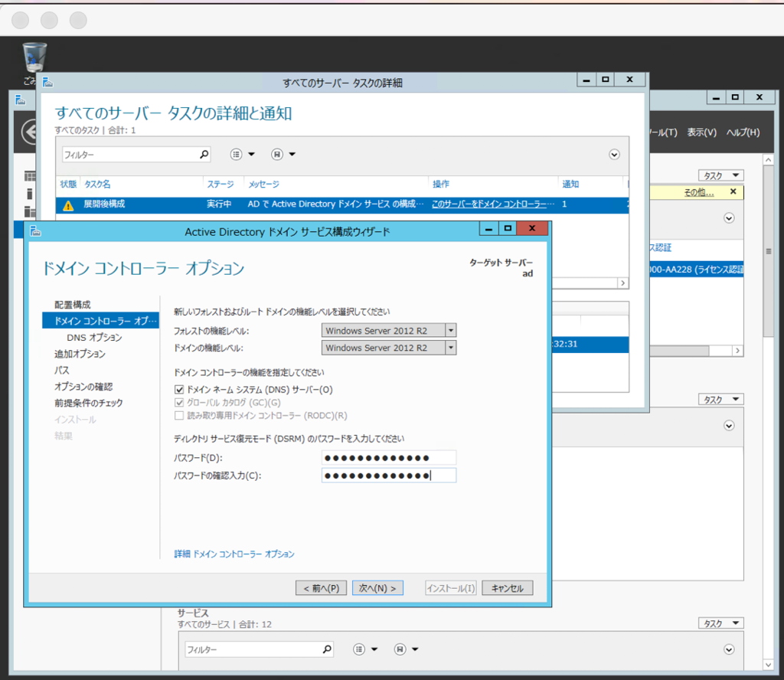Image resolution: width=784 pixels, height=680 pixels.
Task: Click the warning icon on 展開後構成 row
Action: (68, 205)
